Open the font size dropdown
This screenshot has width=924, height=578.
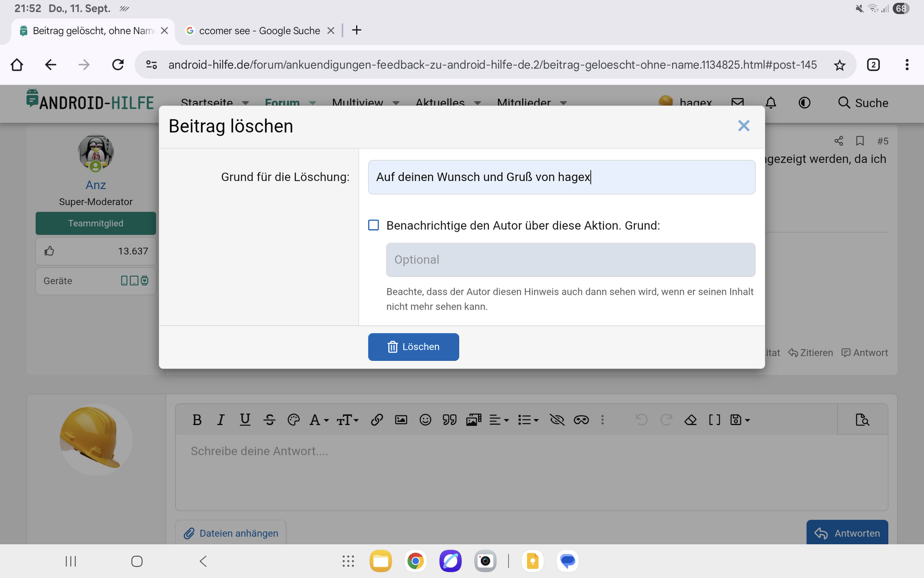[347, 420]
